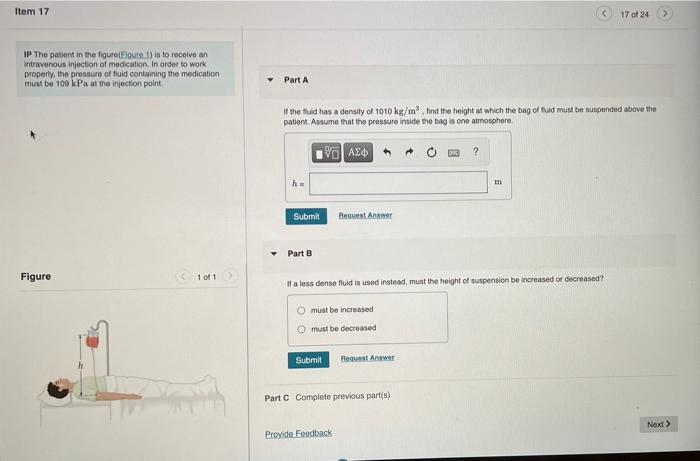700x461 pixels.
Task: Redo edit in answer toolbar
Action: pyautogui.click(x=409, y=153)
